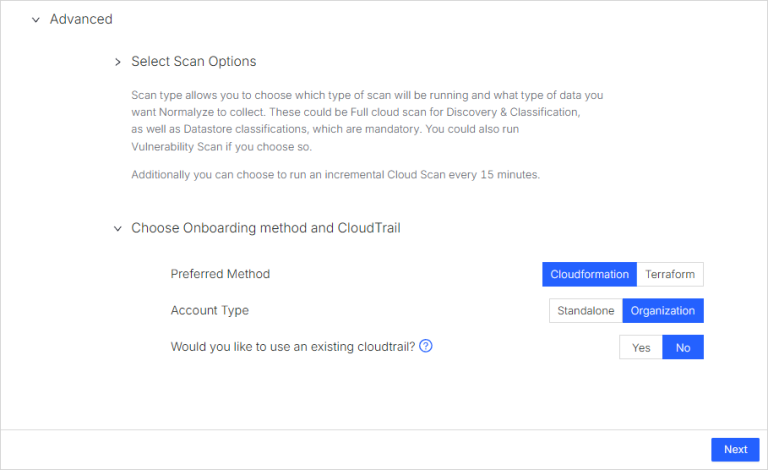The height and width of the screenshot is (470, 768).
Task: Expand Select Scan Options chevron
Action: [x=117, y=62]
